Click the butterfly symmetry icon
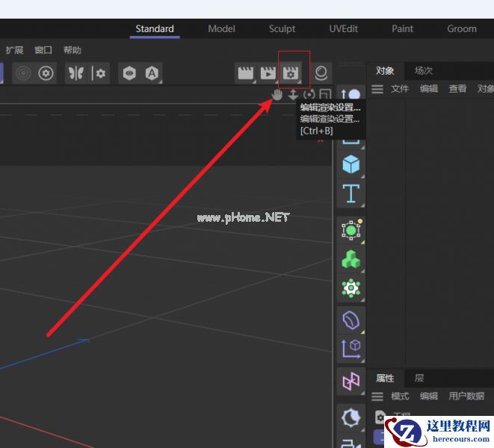 (x=76, y=73)
